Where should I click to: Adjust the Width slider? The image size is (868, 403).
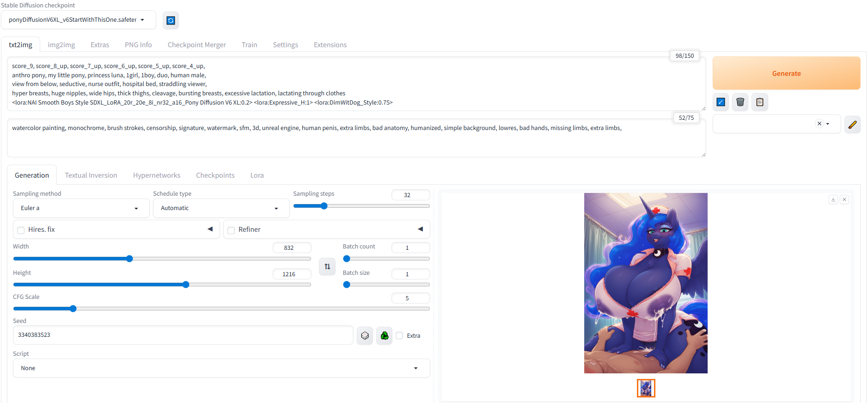pos(162,259)
